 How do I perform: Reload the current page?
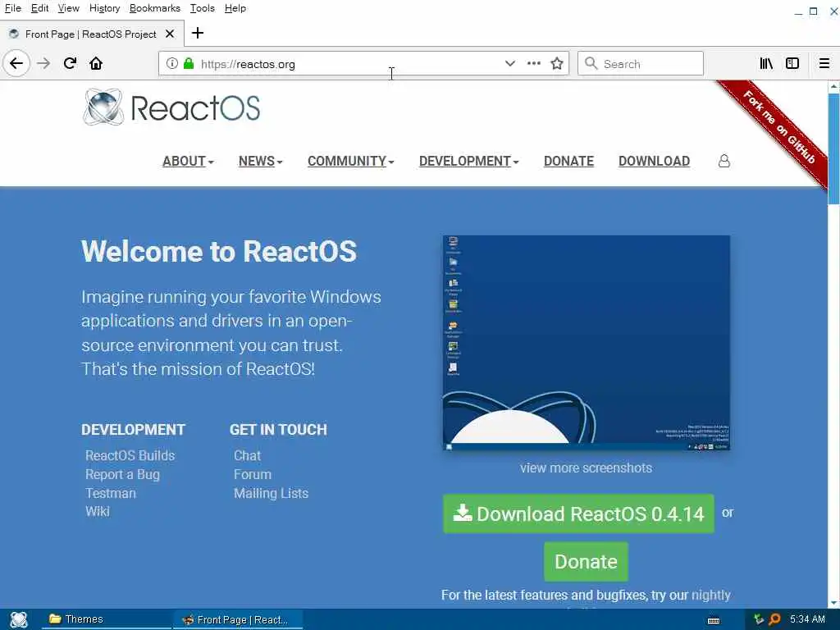pyautogui.click(x=70, y=64)
